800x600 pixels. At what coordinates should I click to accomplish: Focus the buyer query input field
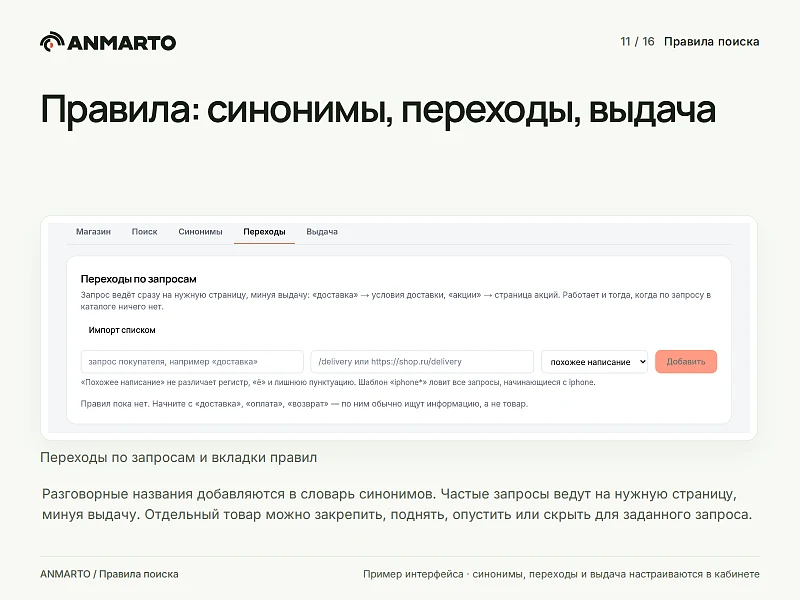(x=192, y=362)
